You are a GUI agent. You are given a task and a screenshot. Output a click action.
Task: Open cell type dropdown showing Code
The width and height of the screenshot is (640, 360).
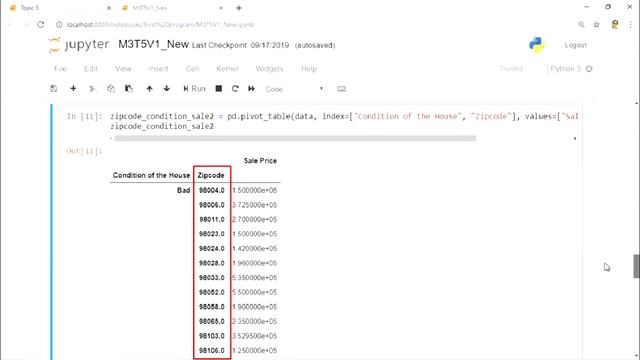coord(294,89)
